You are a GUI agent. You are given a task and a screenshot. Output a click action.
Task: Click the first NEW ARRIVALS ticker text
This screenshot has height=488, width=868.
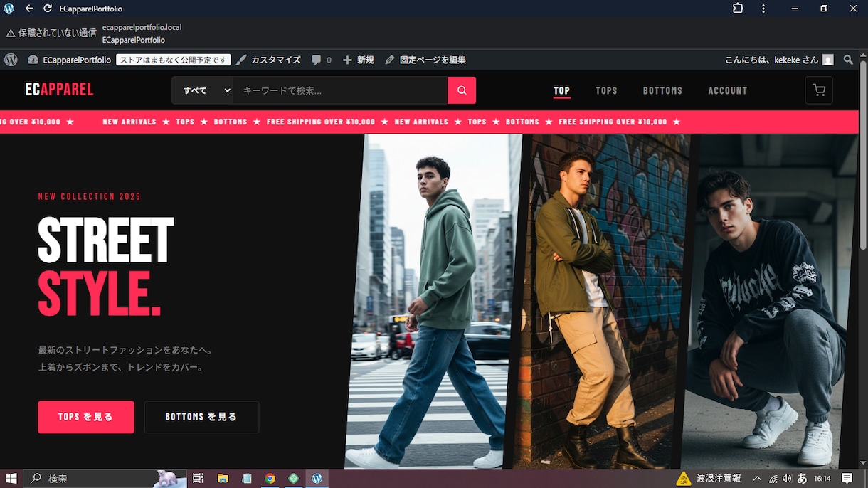point(129,122)
